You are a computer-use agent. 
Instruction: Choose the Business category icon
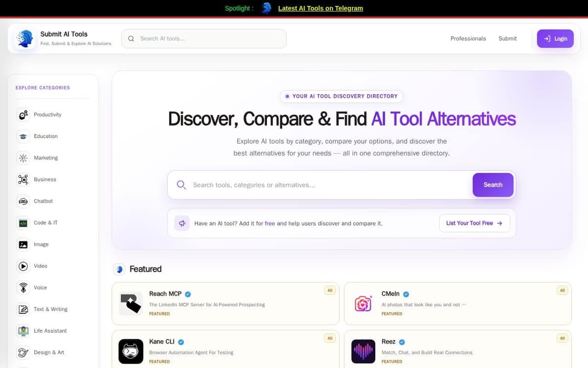tap(23, 180)
